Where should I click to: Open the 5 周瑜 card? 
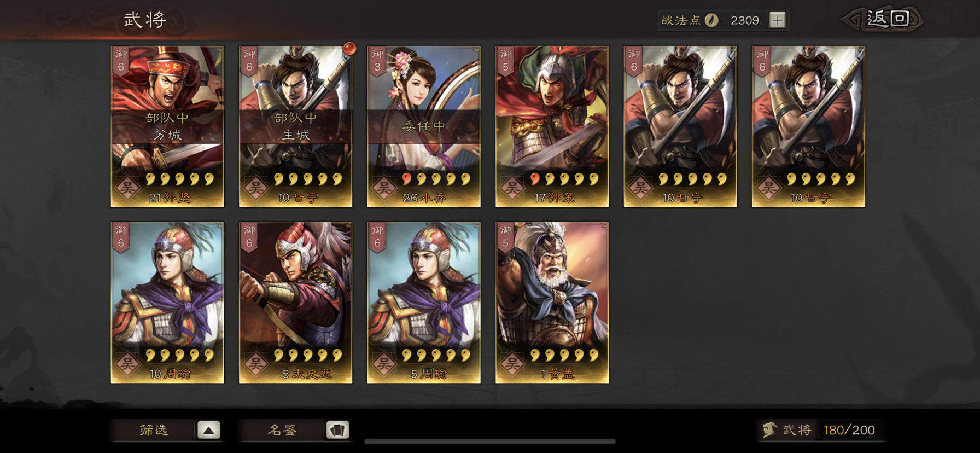point(424,303)
